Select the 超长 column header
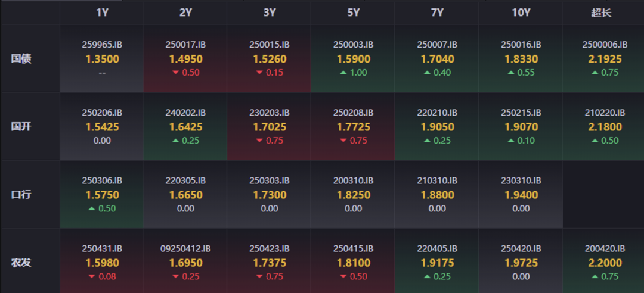Viewport: 644px width, 293px height. coord(601,13)
